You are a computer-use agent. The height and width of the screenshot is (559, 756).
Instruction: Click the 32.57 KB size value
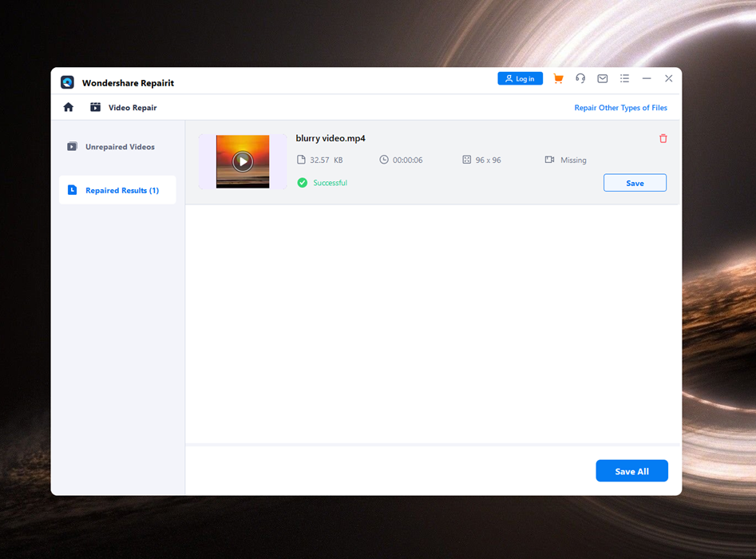coord(327,161)
